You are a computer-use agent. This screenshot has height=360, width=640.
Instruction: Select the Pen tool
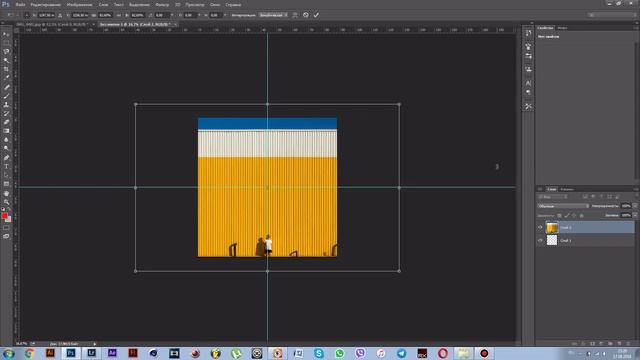(6, 158)
